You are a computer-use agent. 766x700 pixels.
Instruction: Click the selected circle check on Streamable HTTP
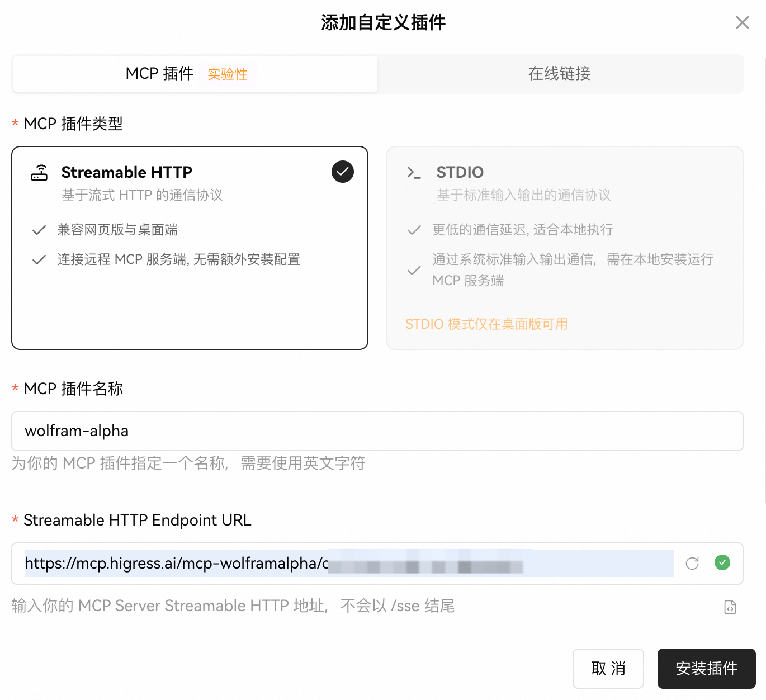point(343,172)
